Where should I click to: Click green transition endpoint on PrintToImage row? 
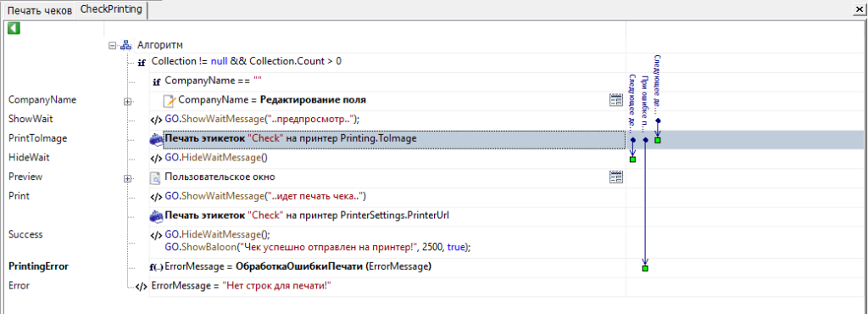658,140
